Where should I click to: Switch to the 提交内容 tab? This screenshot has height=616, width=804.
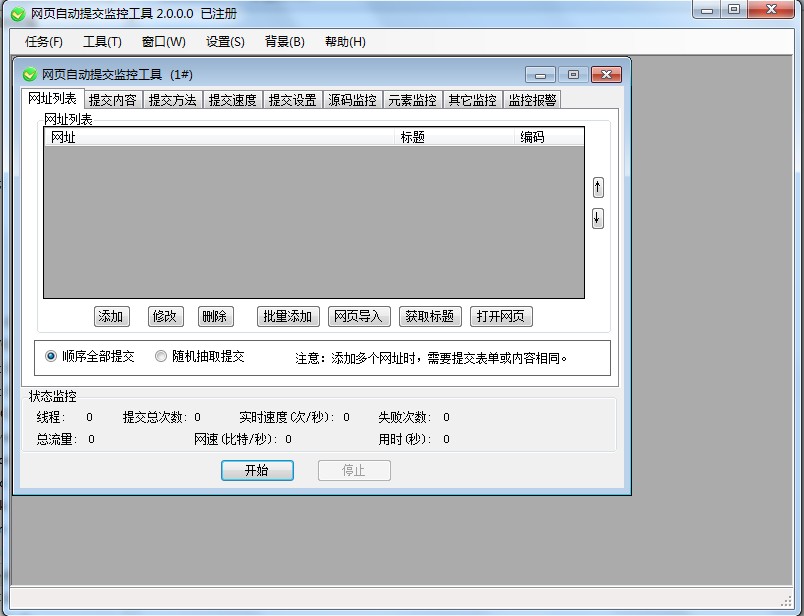112,100
